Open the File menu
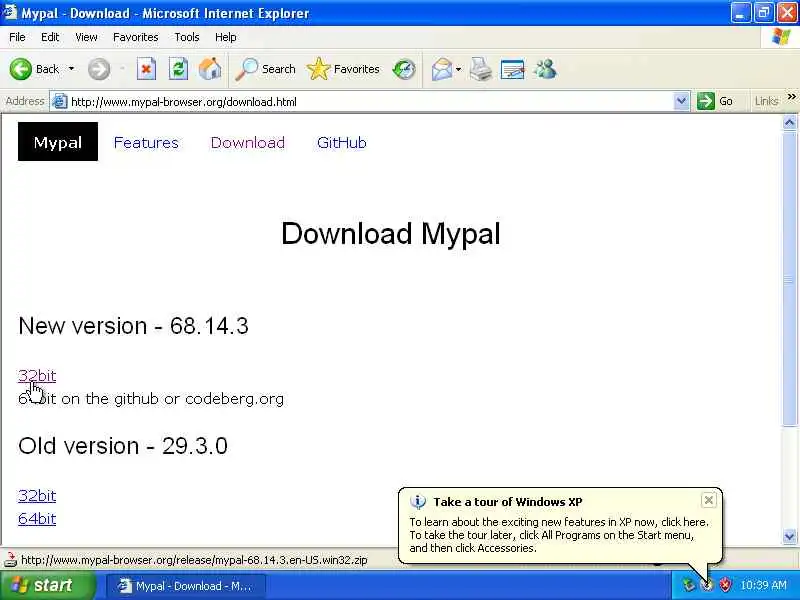The height and width of the screenshot is (600, 800). point(17,37)
